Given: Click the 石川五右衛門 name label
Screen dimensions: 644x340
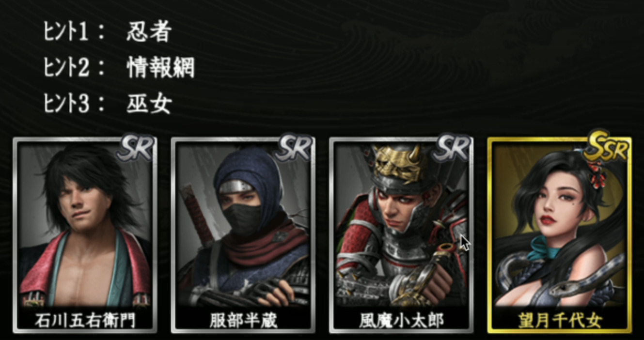Looking at the screenshot, I should [85, 320].
